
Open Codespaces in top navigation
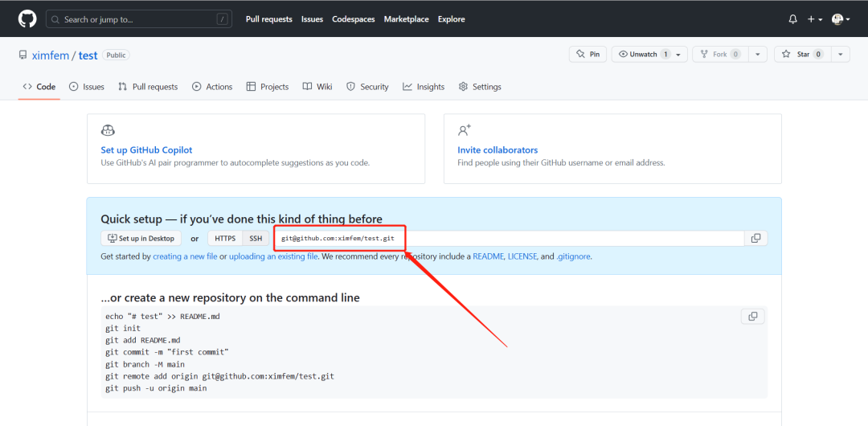pos(353,18)
